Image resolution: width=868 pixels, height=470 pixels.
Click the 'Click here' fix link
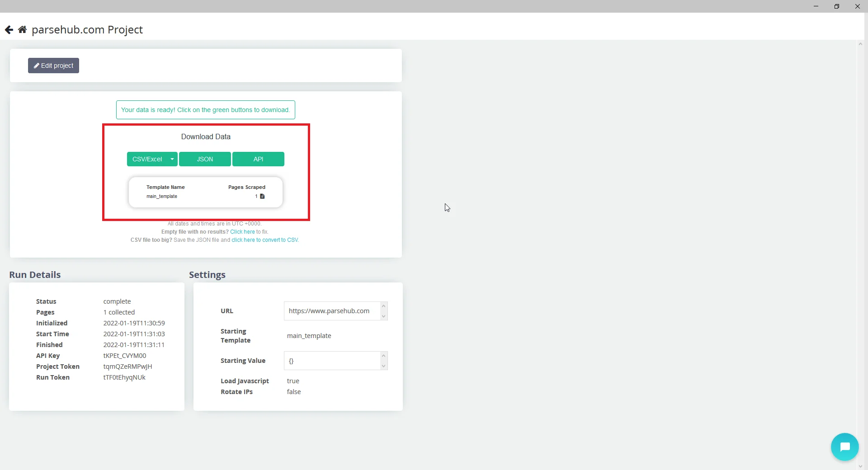coord(242,232)
